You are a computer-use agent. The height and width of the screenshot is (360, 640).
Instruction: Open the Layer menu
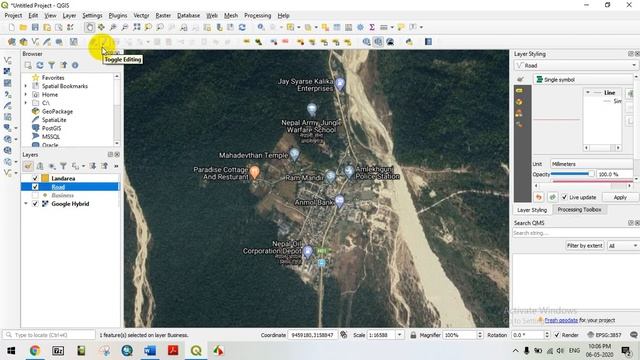click(x=69, y=16)
